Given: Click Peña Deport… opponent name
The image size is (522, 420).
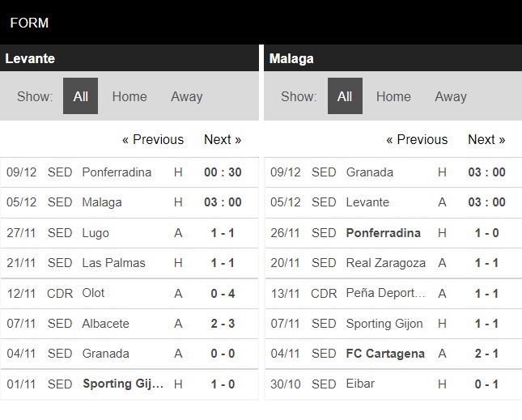Looking at the screenshot, I should point(385,293).
